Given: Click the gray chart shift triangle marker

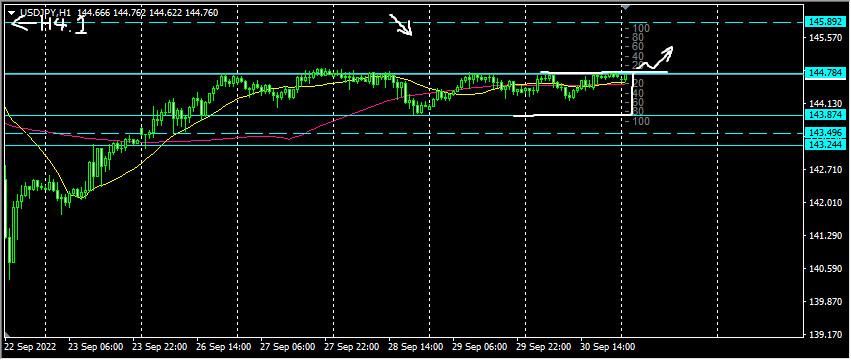Looking at the screenshot, I should point(626,7).
